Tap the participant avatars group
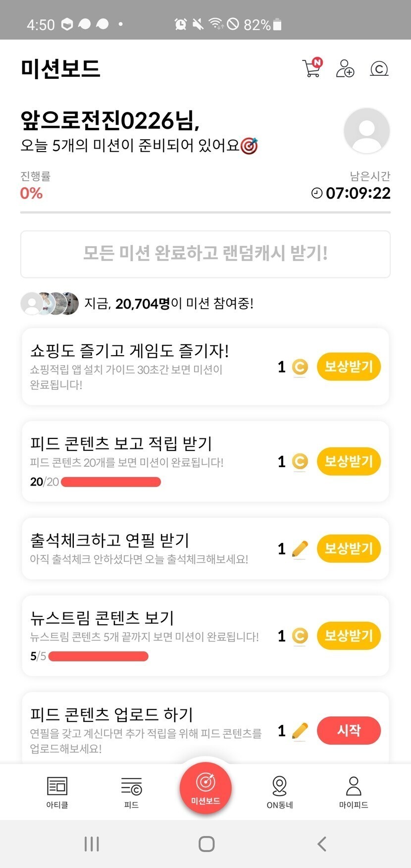 tap(50, 303)
